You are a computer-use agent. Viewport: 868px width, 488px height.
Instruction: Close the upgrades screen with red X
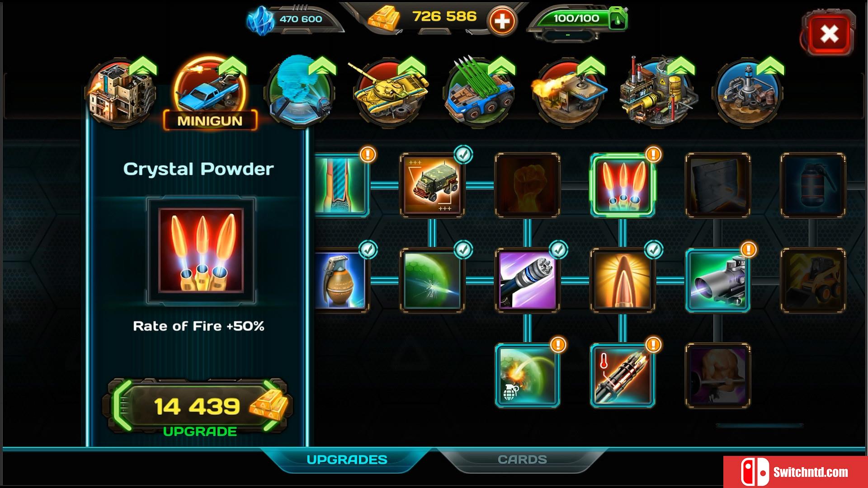829,33
